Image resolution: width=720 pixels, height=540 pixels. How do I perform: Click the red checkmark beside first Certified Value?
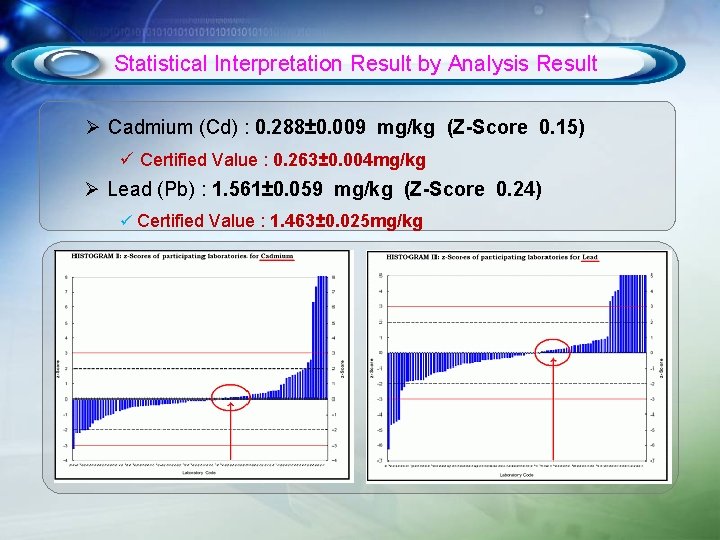pyautogui.click(x=126, y=159)
